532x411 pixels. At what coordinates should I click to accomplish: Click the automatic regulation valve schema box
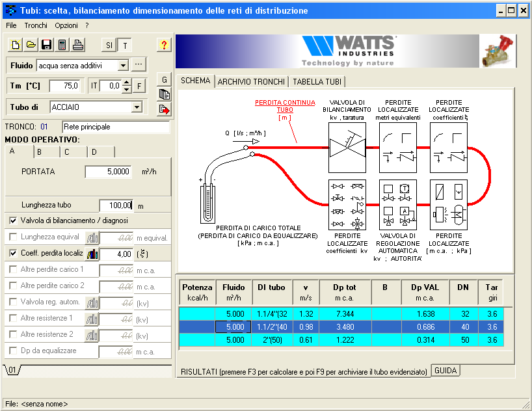tap(397, 205)
